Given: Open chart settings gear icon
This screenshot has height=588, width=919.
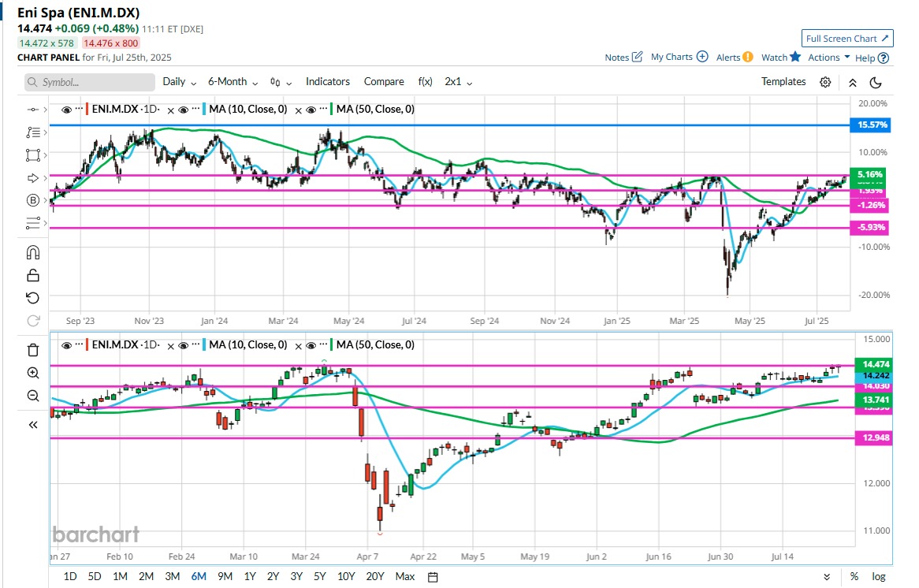Looking at the screenshot, I should [x=825, y=82].
